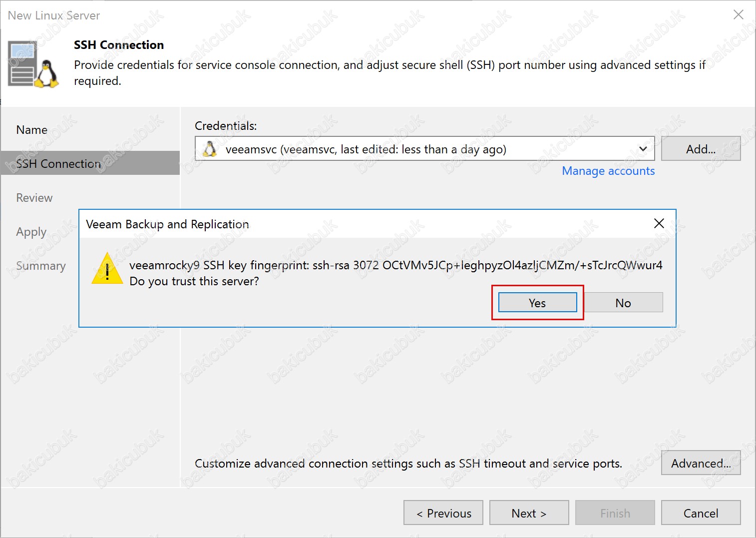This screenshot has height=538, width=756.
Task: Proceed with the Next button
Action: coord(529,513)
